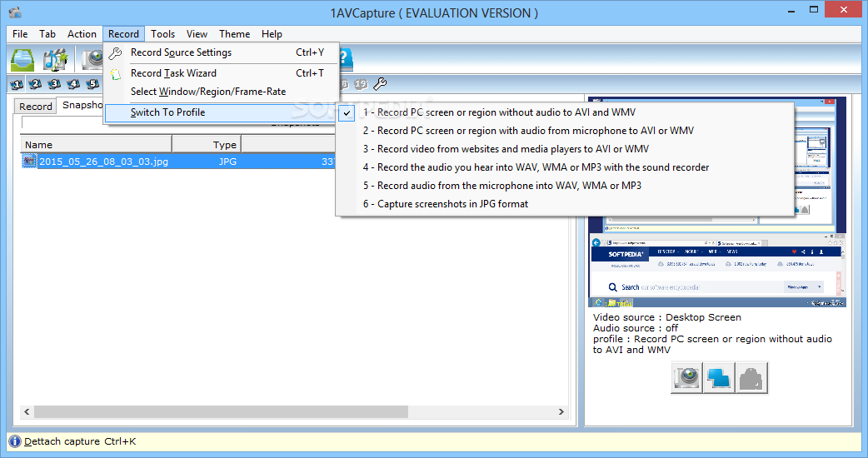Image resolution: width=868 pixels, height=458 pixels.
Task: Switch to profile 5 via numbered toolbar icon
Action: (92, 84)
